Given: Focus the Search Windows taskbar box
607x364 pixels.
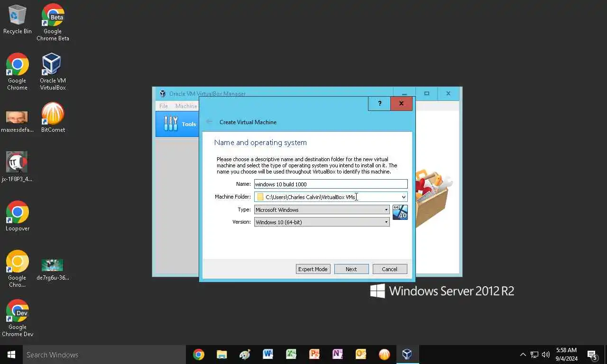Looking at the screenshot, I should tap(104, 355).
